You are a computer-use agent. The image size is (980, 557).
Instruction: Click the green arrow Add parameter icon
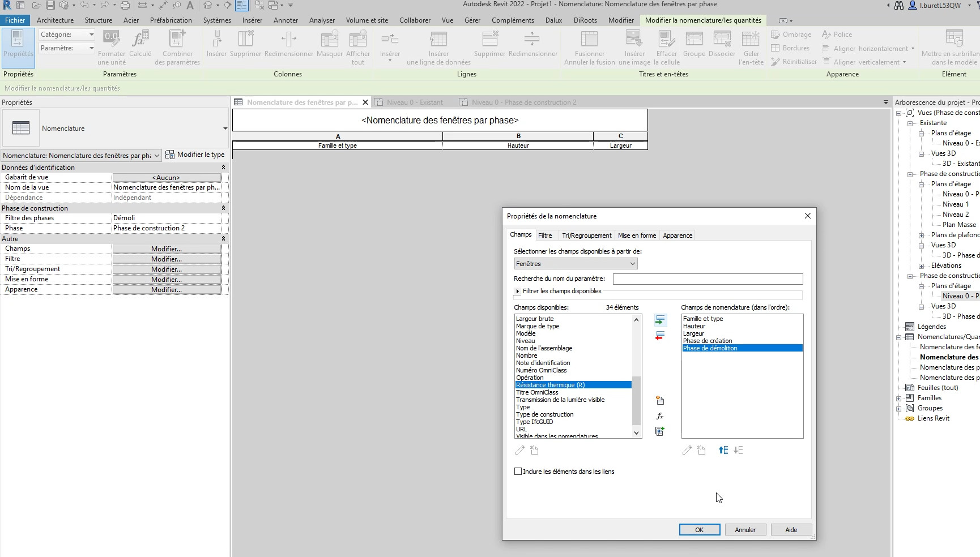coord(660,320)
